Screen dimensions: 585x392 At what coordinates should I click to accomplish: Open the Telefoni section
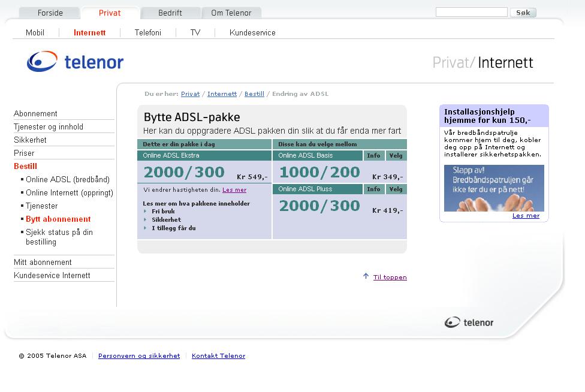pos(147,32)
